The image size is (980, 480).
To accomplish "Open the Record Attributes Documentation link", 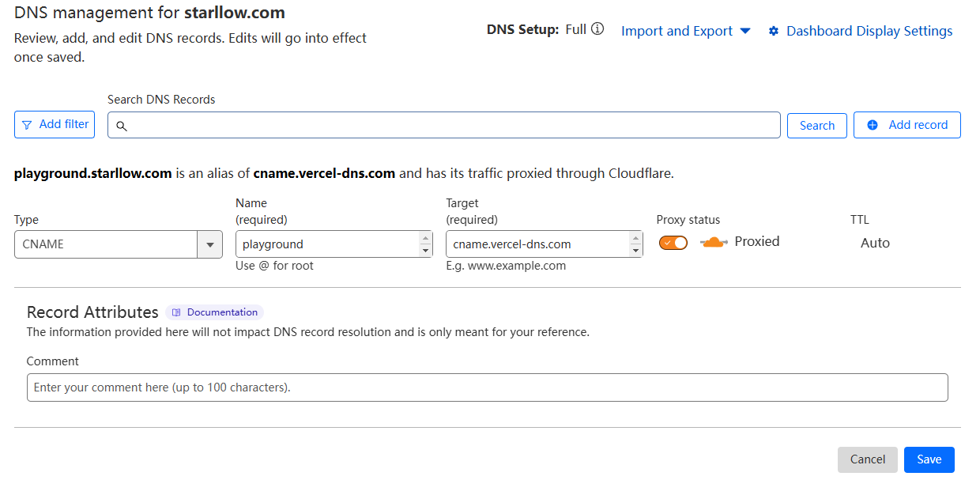I will (x=214, y=312).
